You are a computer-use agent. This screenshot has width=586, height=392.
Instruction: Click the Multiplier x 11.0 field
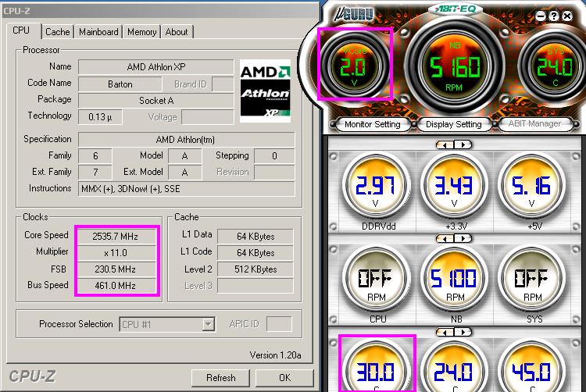pyautogui.click(x=116, y=253)
